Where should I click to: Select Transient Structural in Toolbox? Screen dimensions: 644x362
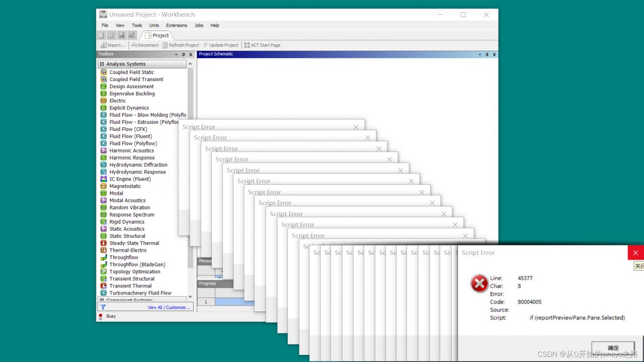click(x=132, y=278)
